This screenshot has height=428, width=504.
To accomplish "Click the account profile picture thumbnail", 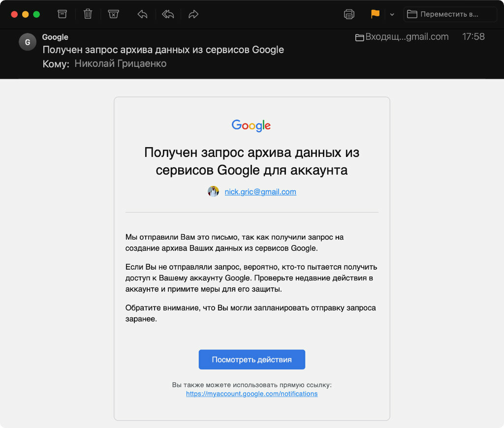I will tap(213, 191).
